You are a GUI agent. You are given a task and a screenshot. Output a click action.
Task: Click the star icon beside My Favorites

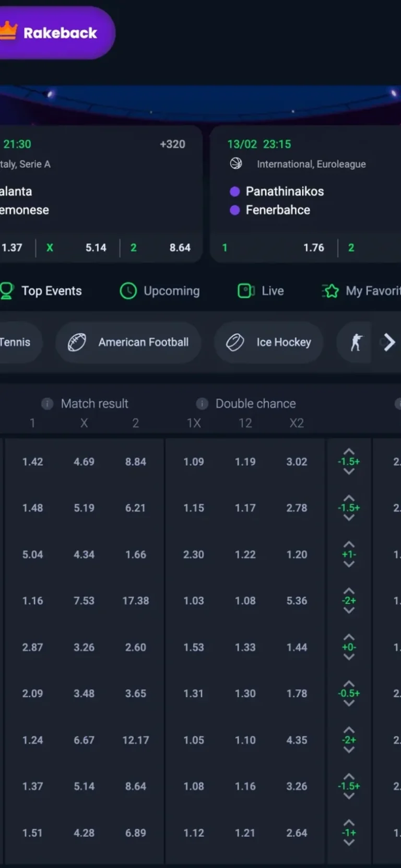click(x=331, y=291)
